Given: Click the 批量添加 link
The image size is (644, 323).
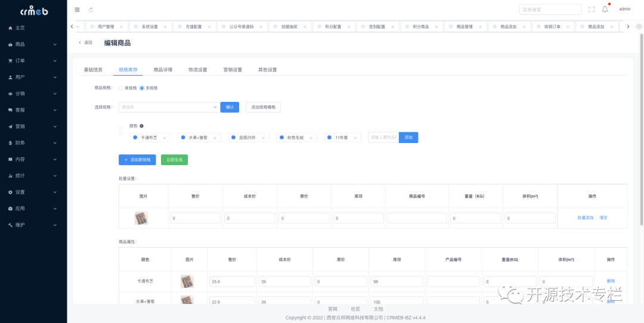Looking at the screenshot, I should [x=586, y=218].
